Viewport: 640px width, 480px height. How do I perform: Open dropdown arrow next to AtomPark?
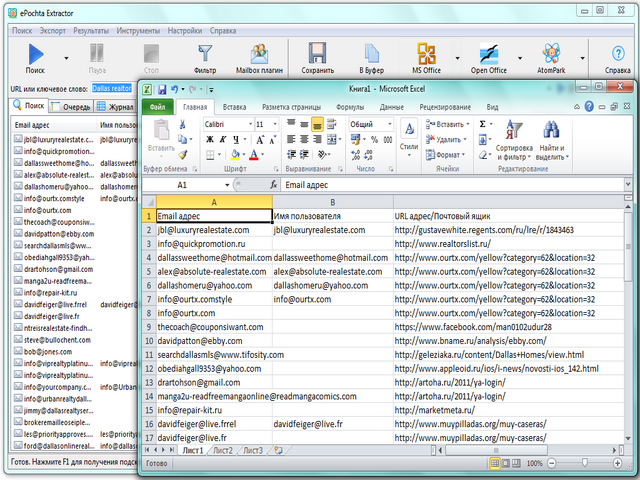582,58
